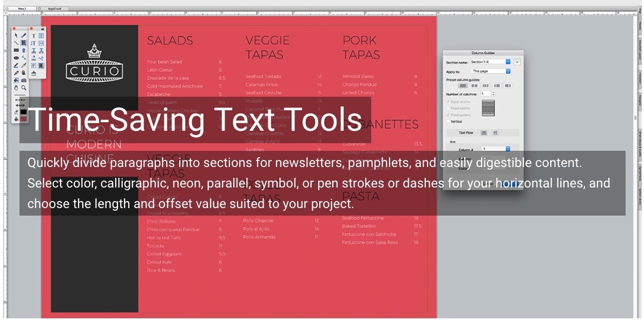Screen dimensions: 644x321
Task: Switch to the logo2.cvd document tab
Action: click(x=55, y=9)
